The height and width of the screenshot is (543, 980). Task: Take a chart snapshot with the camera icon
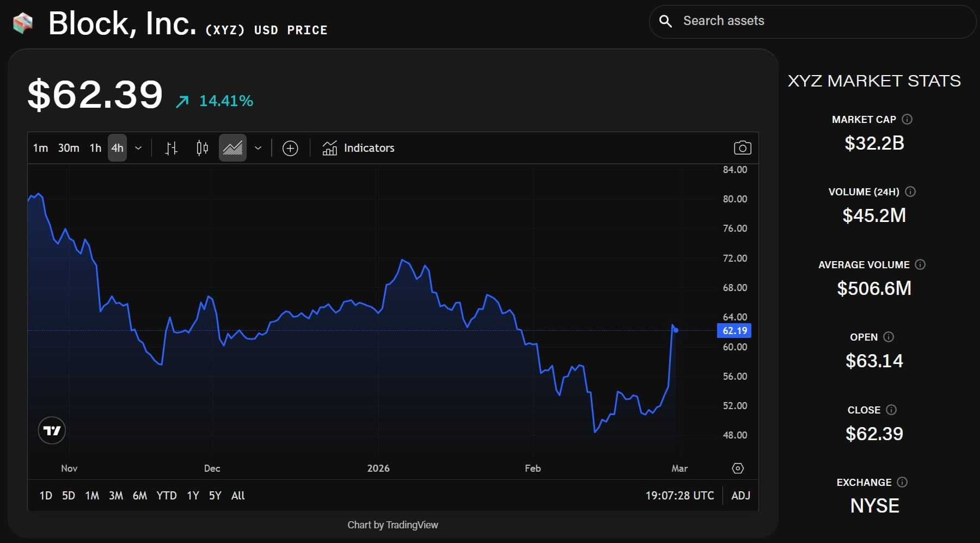(x=743, y=147)
